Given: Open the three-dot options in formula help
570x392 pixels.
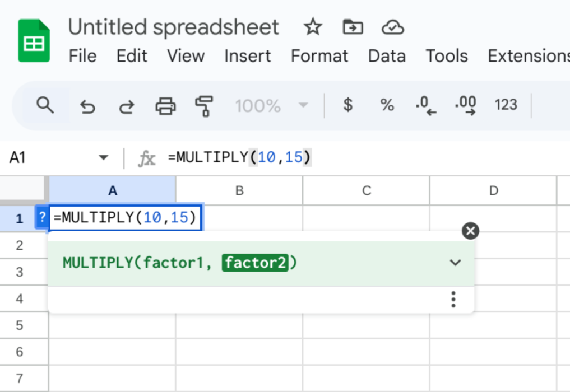Looking at the screenshot, I should [x=453, y=300].
